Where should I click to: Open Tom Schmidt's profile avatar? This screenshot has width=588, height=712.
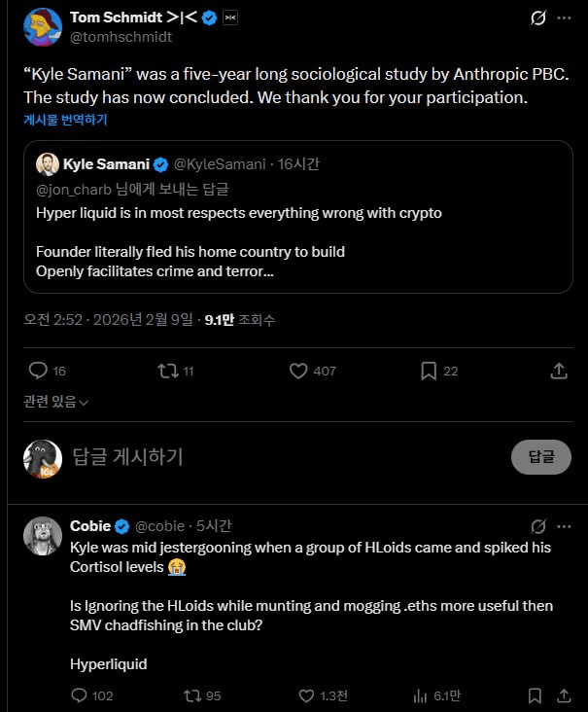coord(43,27)
